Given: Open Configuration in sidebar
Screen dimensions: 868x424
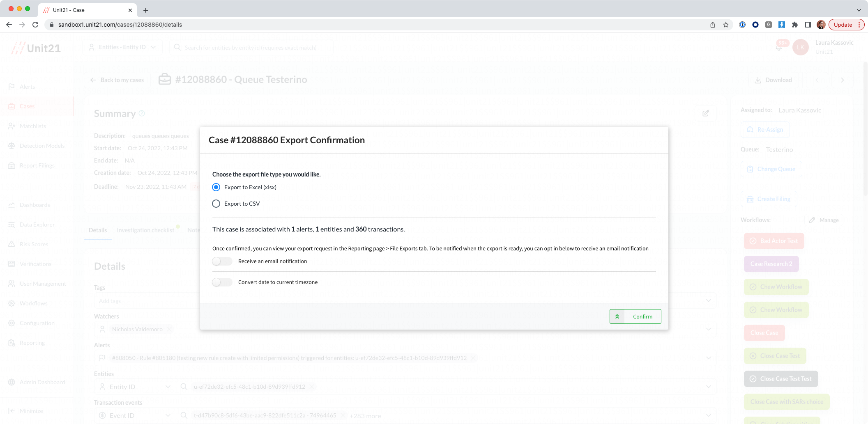Looking at the screenshot, I should click(37, 323).
